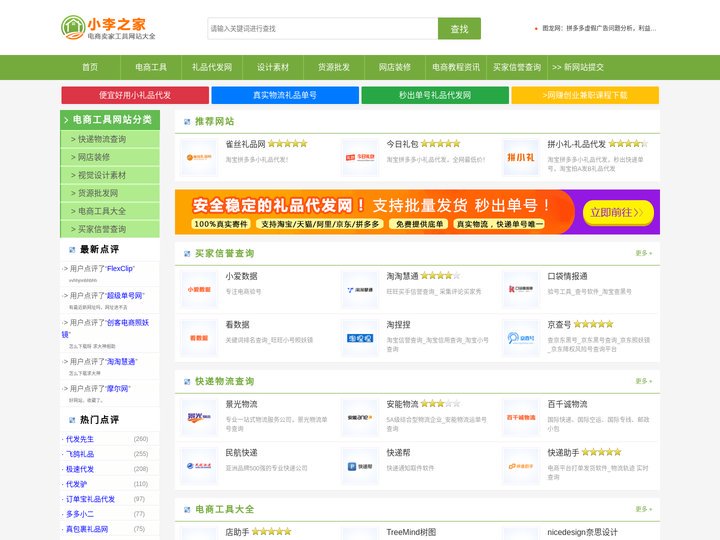720x540 pixels.
Task: Click the 景光物流 logo icon
Action: pyautogui.click(x=199, y=417)
